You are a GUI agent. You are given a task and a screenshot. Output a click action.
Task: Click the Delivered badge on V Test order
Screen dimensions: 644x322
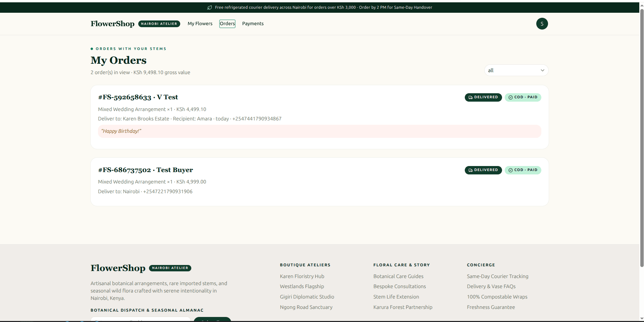[483, 97]
